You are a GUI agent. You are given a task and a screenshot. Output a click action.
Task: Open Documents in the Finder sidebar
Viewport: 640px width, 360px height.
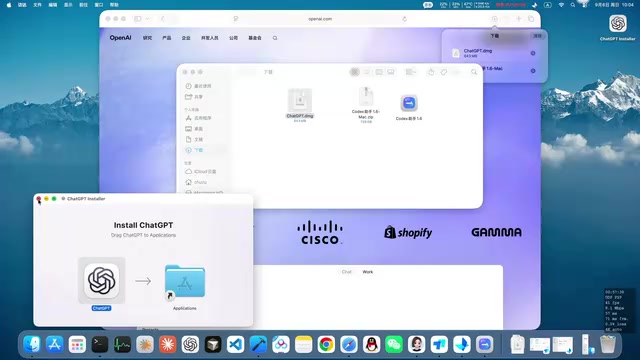(x=198, y=139)
